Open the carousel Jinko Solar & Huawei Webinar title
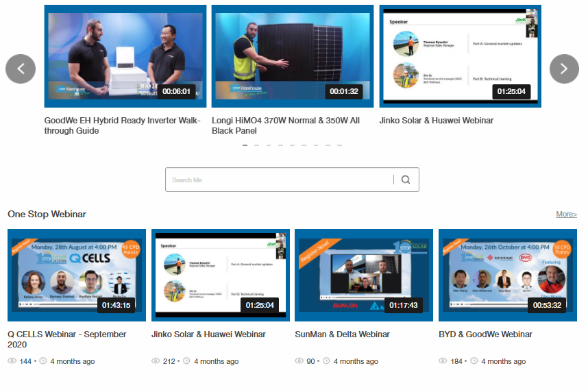 tap(436, 121)
